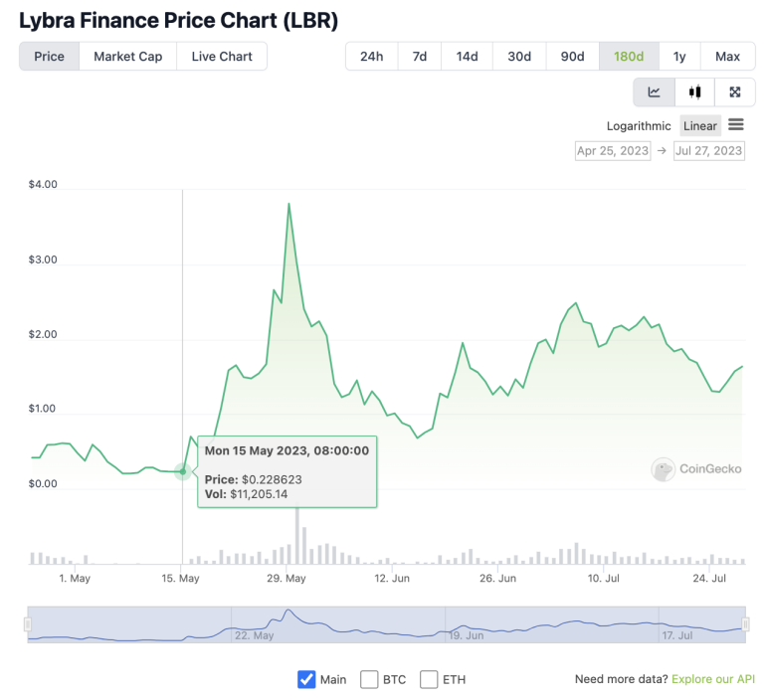Click the CoinGecko logo watermark

point(697,469)
